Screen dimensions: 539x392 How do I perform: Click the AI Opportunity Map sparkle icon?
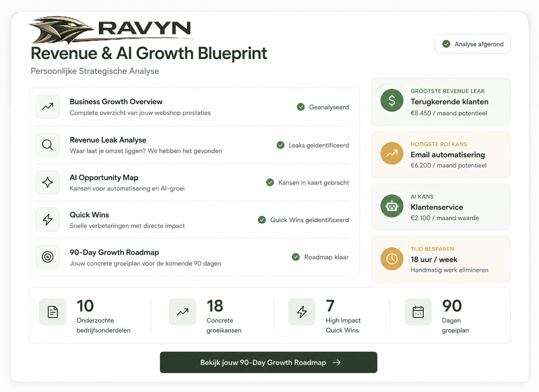48,182
